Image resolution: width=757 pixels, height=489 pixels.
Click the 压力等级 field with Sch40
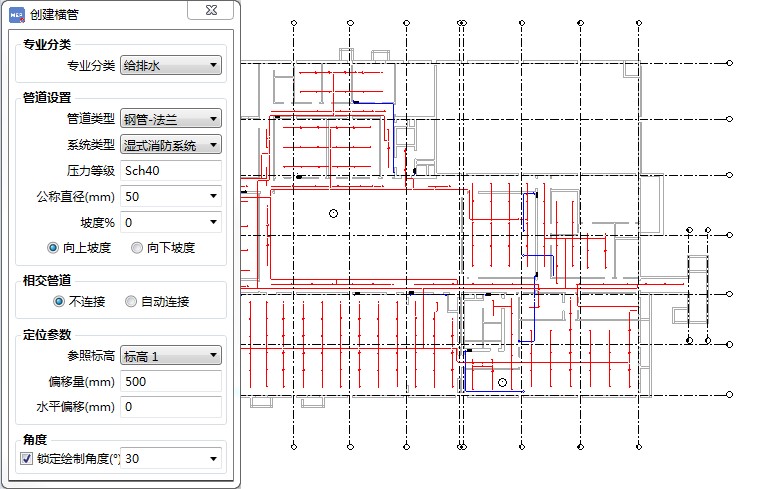171,170
